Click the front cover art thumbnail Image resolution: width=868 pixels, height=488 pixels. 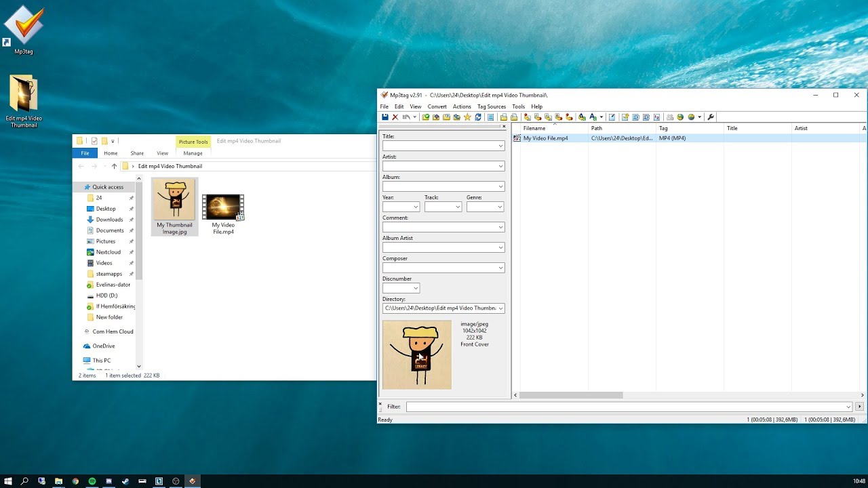tap(416, 355)
